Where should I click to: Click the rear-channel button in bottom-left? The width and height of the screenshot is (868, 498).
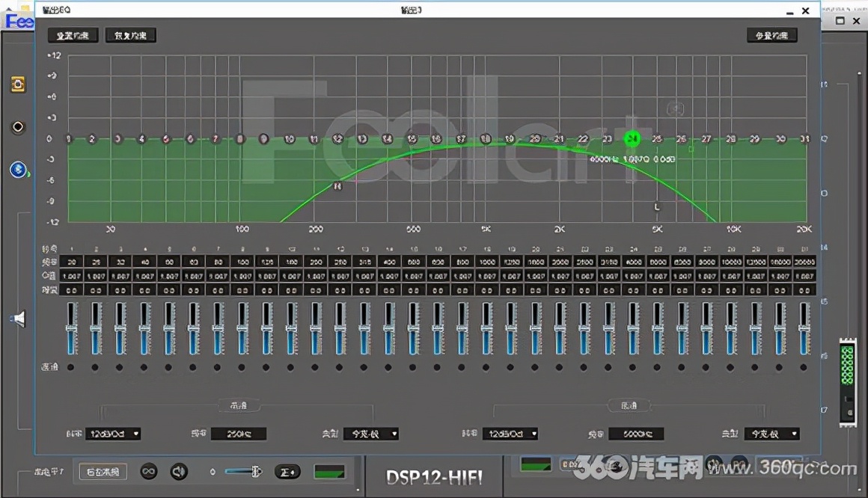[x=102, y=471]
